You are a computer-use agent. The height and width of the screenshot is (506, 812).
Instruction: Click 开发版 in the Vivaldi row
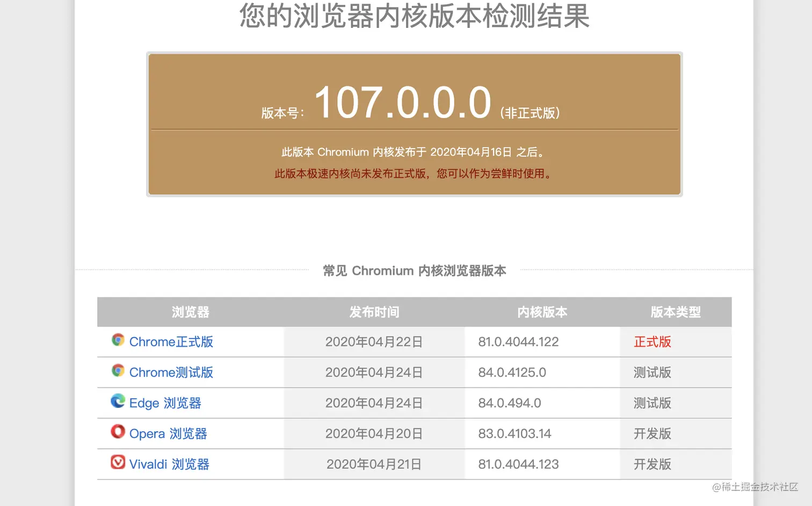(x=653, y=464)
